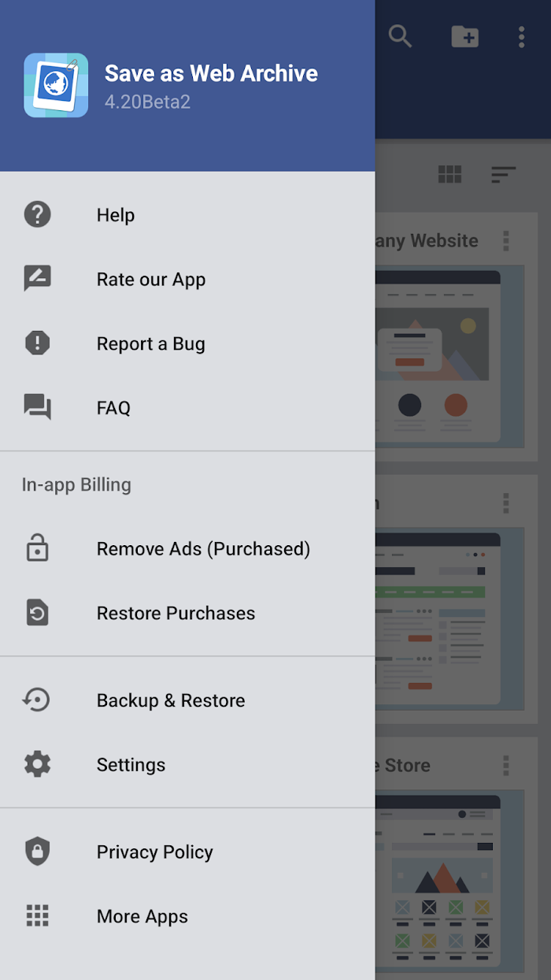Click the new folder icon
Screen dimensions: 551x980
464,36
